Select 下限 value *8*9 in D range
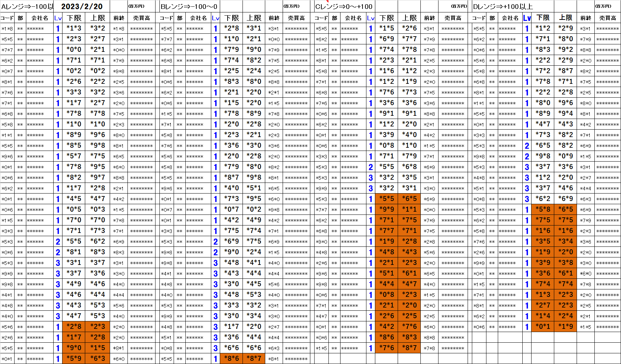621x364 pixels. (x=543, y=113)
